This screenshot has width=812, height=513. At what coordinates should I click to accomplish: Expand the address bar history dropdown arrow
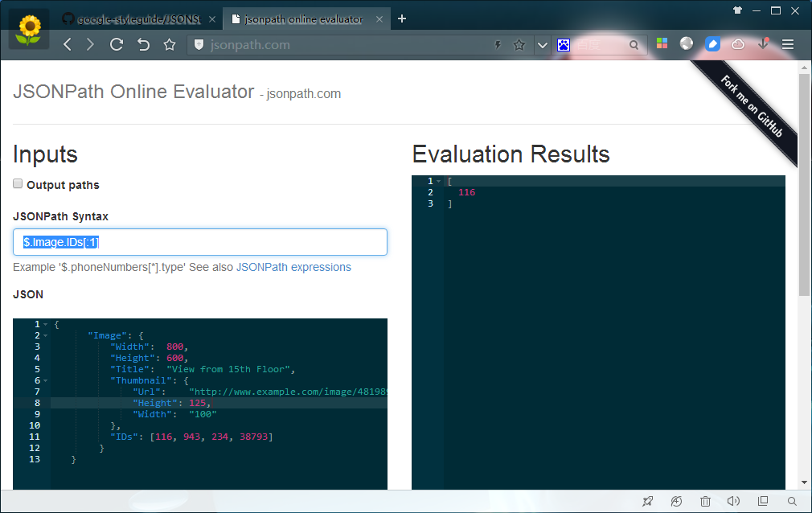(542, 45)
